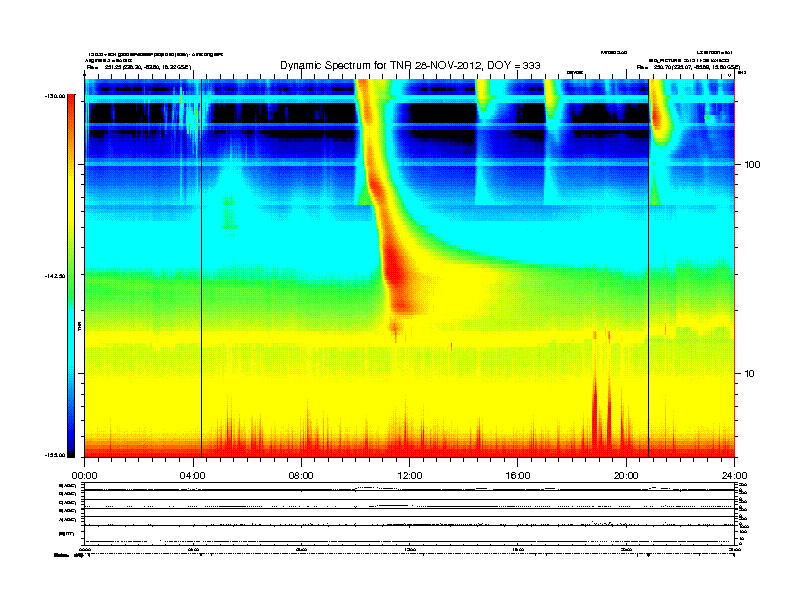Click the 20:00 time axis label
The image size is (792, 612).
click(626, 476)
